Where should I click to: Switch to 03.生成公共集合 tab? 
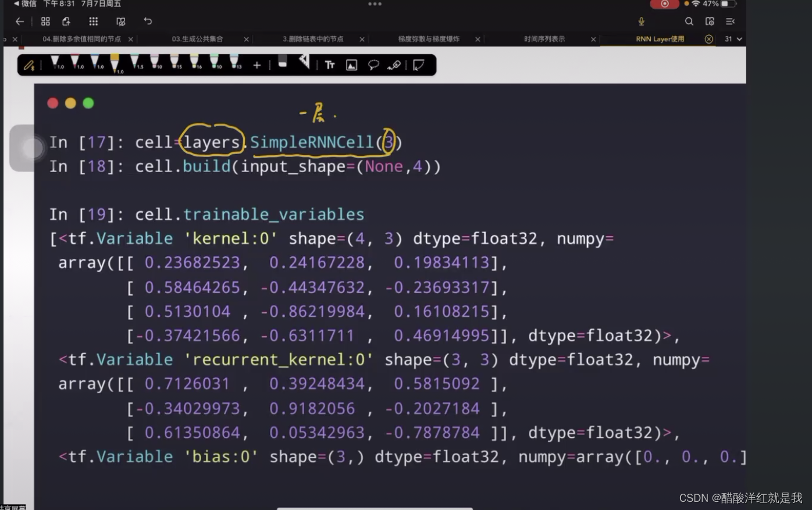(197, 39)
